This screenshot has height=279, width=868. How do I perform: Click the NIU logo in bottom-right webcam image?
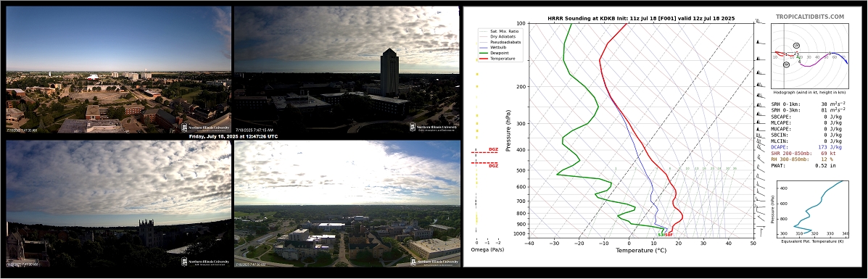click(434, 262)
